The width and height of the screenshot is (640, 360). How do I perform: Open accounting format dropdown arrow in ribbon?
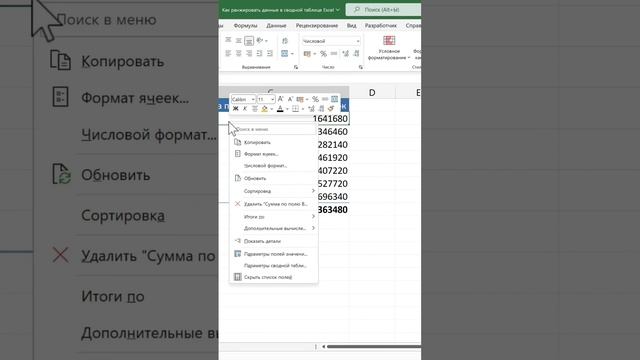(315, 54)
